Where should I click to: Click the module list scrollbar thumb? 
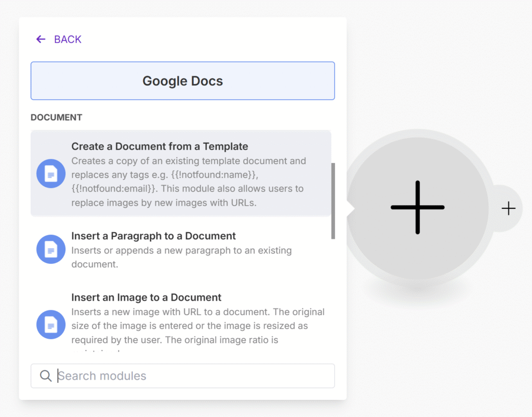[333, 200]
